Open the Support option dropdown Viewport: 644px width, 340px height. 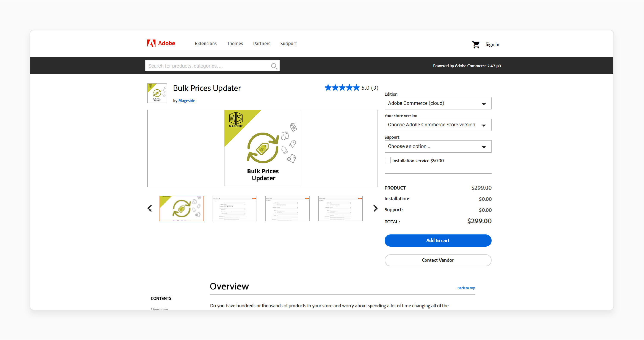[x=438, y=146]
